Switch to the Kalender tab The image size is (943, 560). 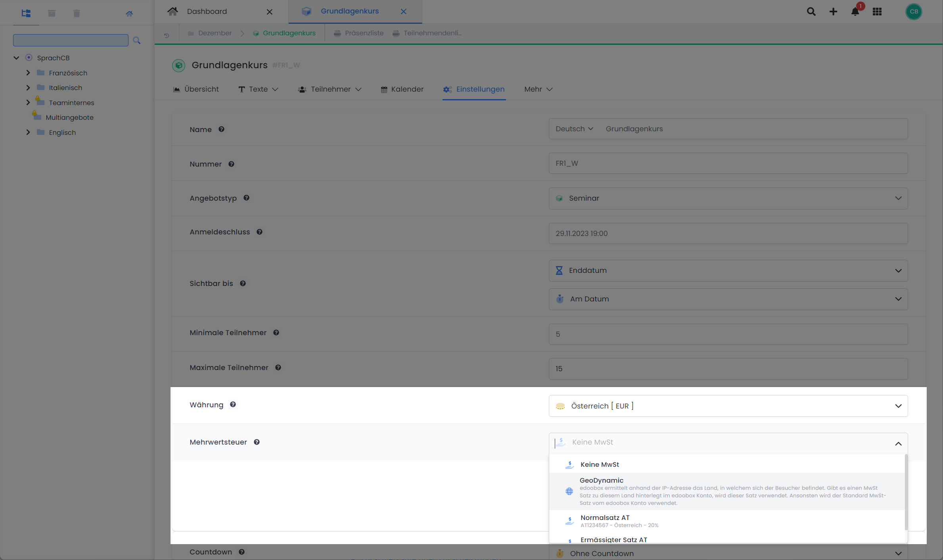(x=402, y=89)
